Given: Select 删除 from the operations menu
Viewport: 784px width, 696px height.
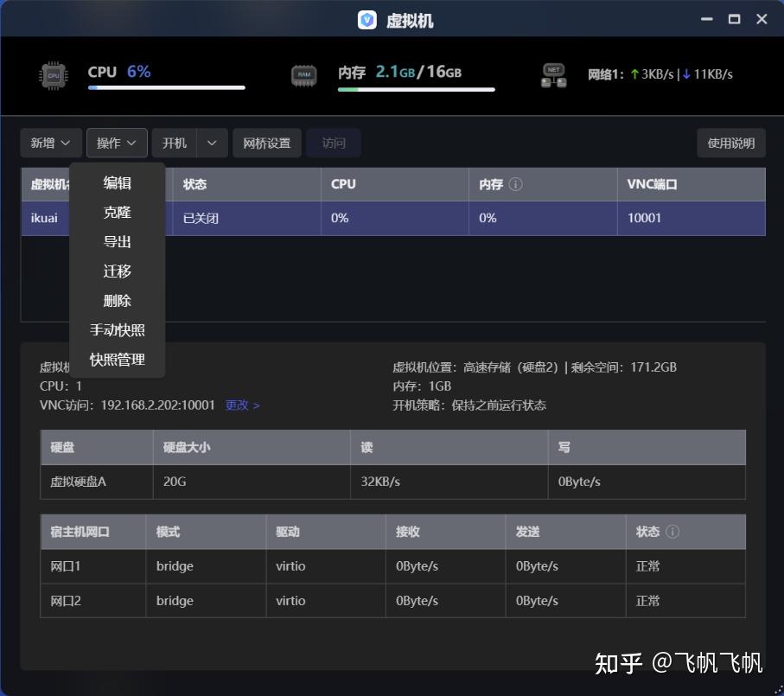Looking at the screenshot, I should [x=117, y=300].
